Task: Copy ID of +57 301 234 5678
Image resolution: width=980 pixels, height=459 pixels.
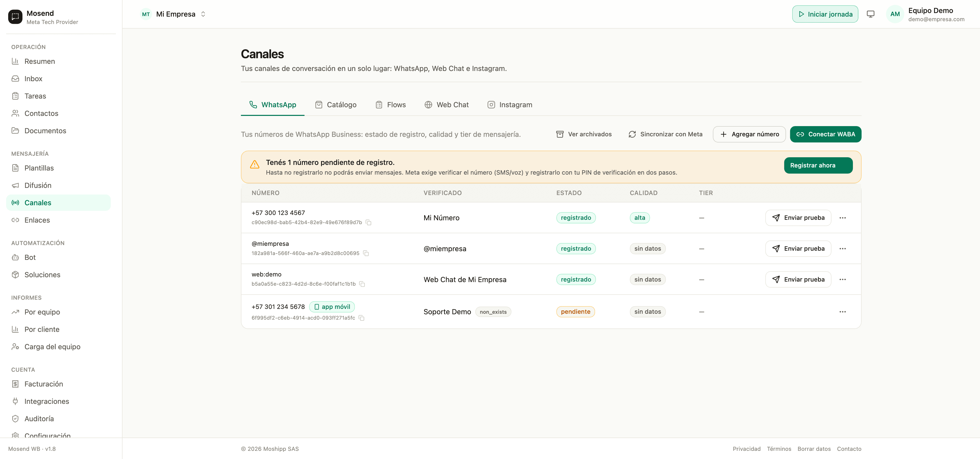Action: [x=361, y=318]
